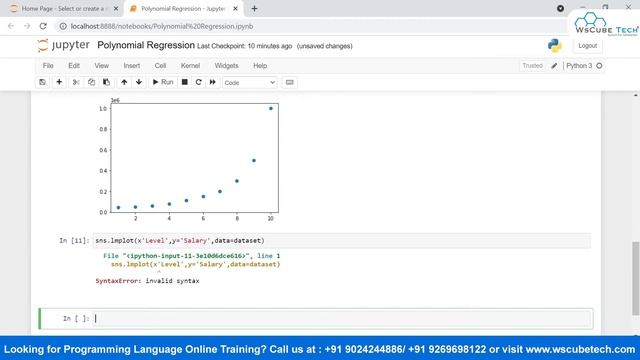This screenshot has width=640, height=360.
Task: Interrupt the kernel with the stop square icon
Action: click(x=184, y=82)
